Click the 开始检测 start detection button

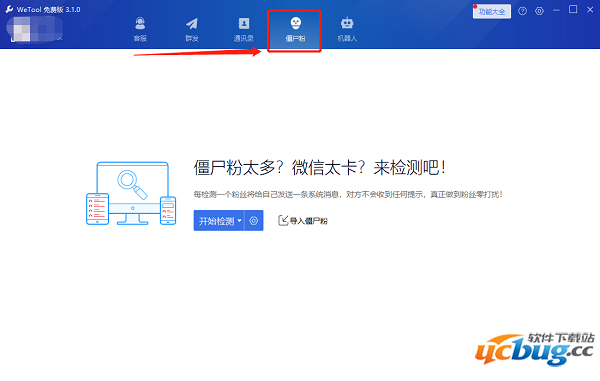(x=216, y=221)
